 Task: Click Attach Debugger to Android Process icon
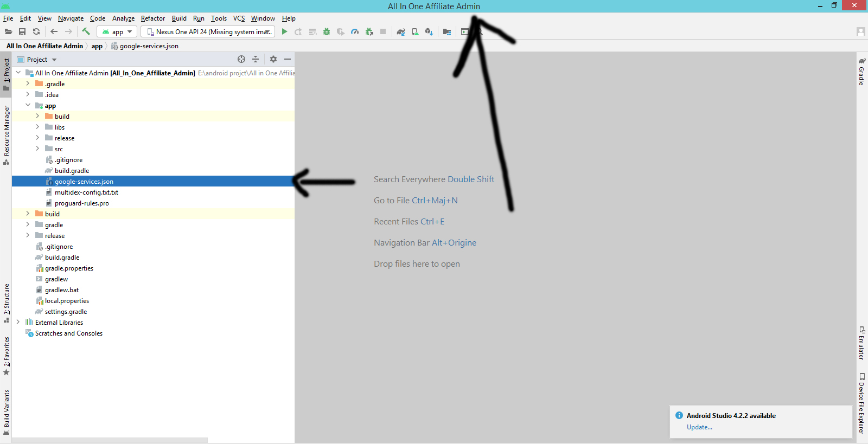(369, 32)
